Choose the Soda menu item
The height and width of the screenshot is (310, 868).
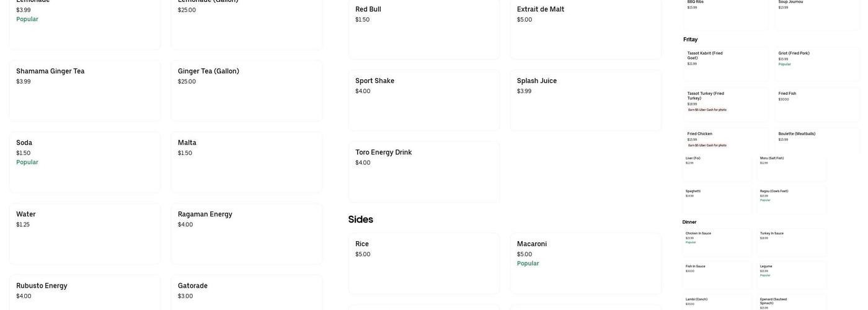click(84, 162)
